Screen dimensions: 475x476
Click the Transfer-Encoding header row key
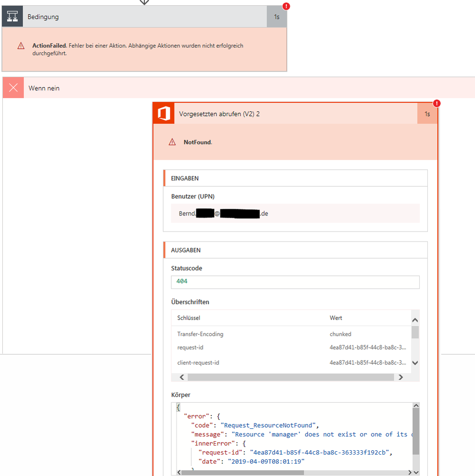[x=200, y=334]
